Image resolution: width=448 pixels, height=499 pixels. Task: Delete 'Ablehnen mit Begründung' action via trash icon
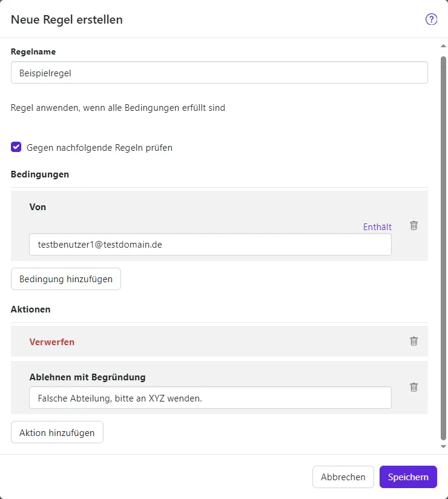pyautogui.click(x=414, y=387)
